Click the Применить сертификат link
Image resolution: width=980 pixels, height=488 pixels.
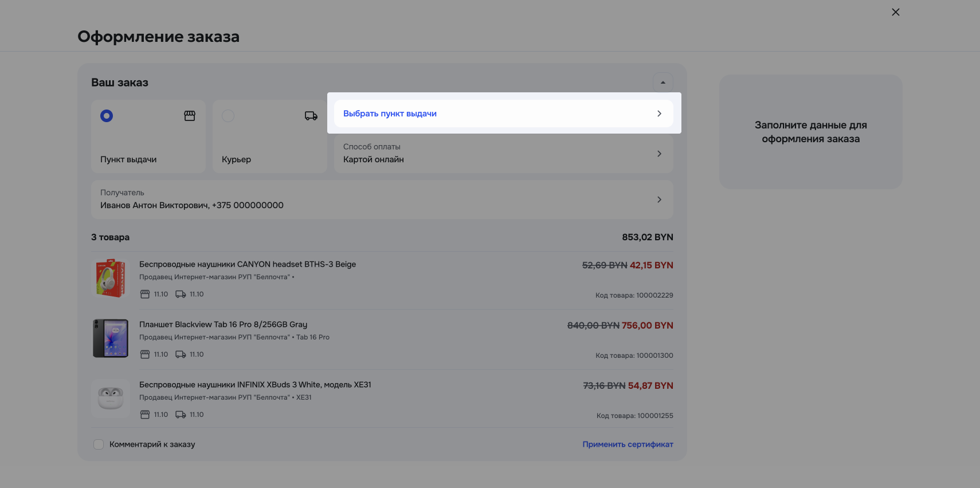click(628, 444)
